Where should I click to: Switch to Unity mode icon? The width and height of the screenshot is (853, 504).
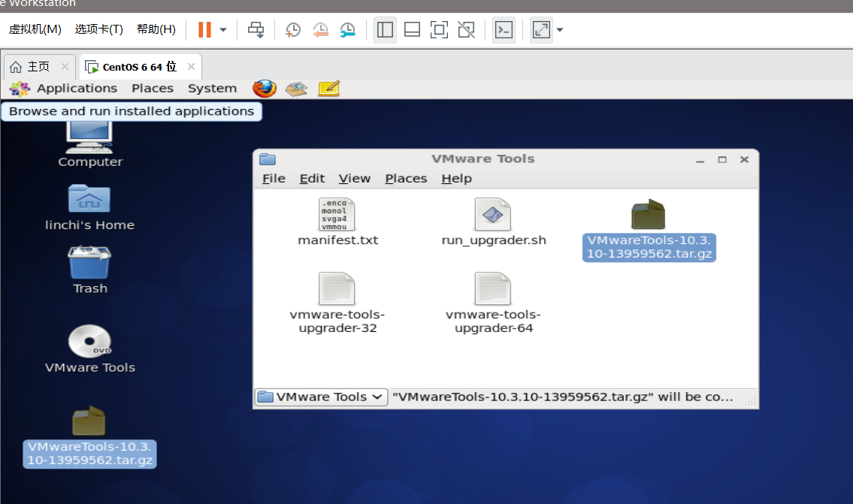[x=466, y=29]
